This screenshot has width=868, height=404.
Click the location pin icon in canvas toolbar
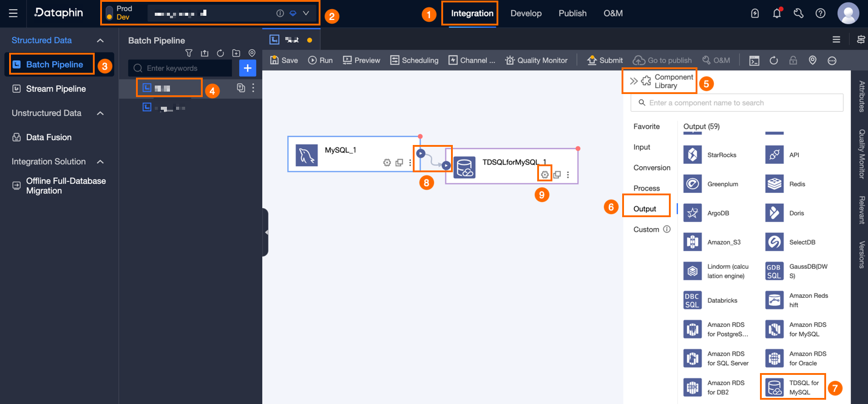point(812,60)
